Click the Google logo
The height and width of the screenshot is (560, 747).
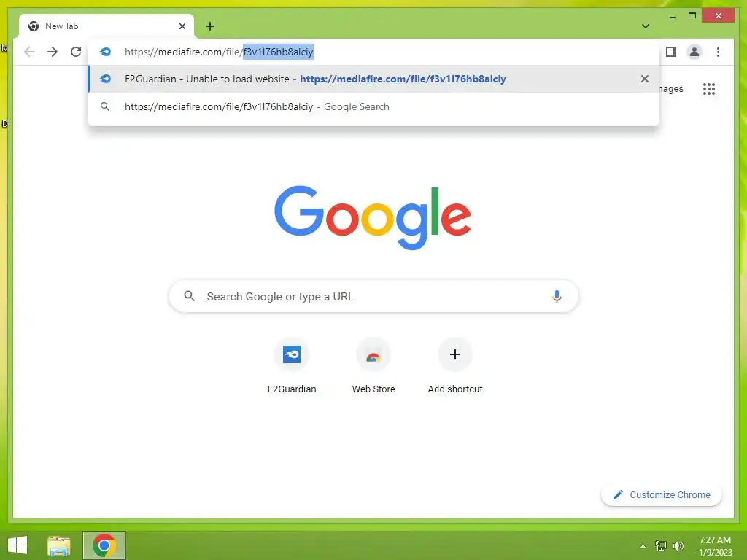point(373,217)
